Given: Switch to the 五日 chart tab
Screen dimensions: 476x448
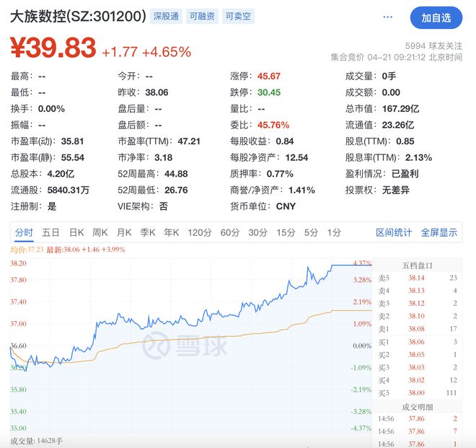Looking at the screenshot, I should (x=50, y=232).
